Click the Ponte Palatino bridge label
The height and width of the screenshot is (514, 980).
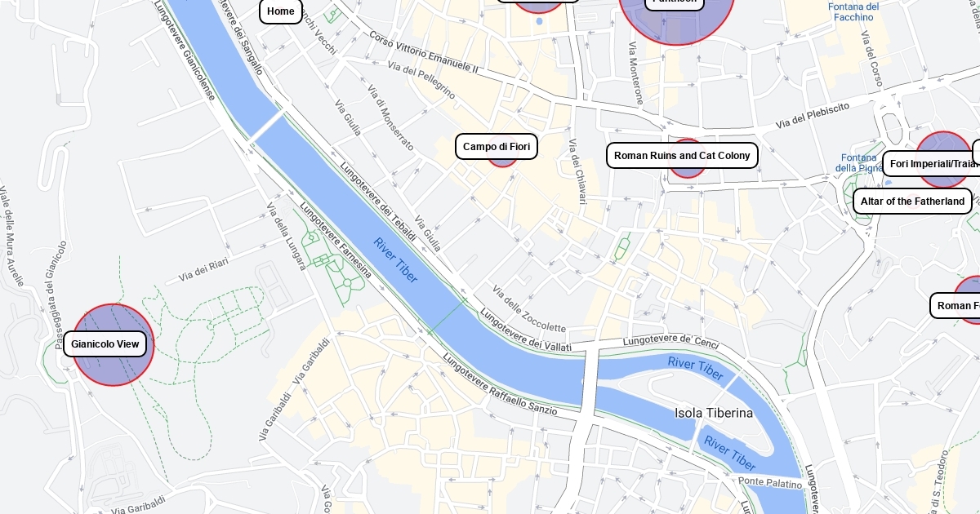[770, 483]
